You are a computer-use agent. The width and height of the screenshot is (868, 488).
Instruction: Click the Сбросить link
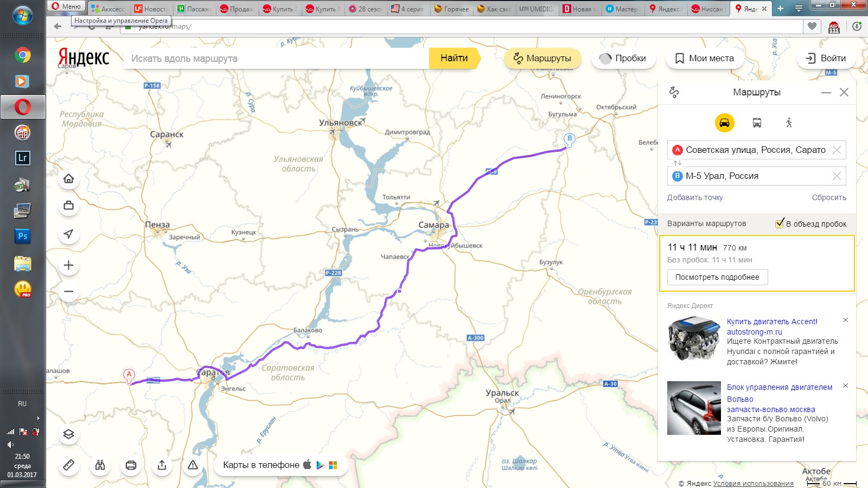(x=829, y=197)
